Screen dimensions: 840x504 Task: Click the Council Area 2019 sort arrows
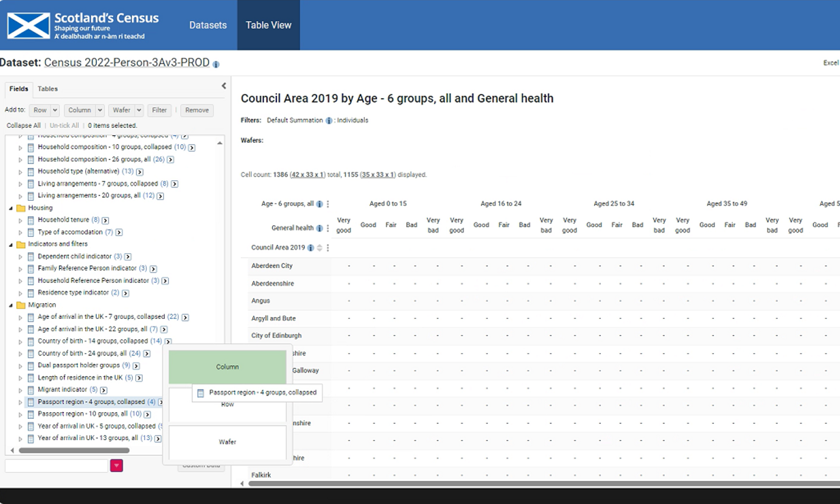point(320,248)
